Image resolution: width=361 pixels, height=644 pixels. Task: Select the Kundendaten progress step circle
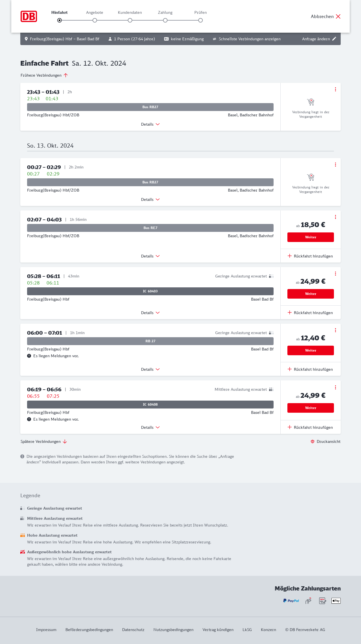click(130, 20)
